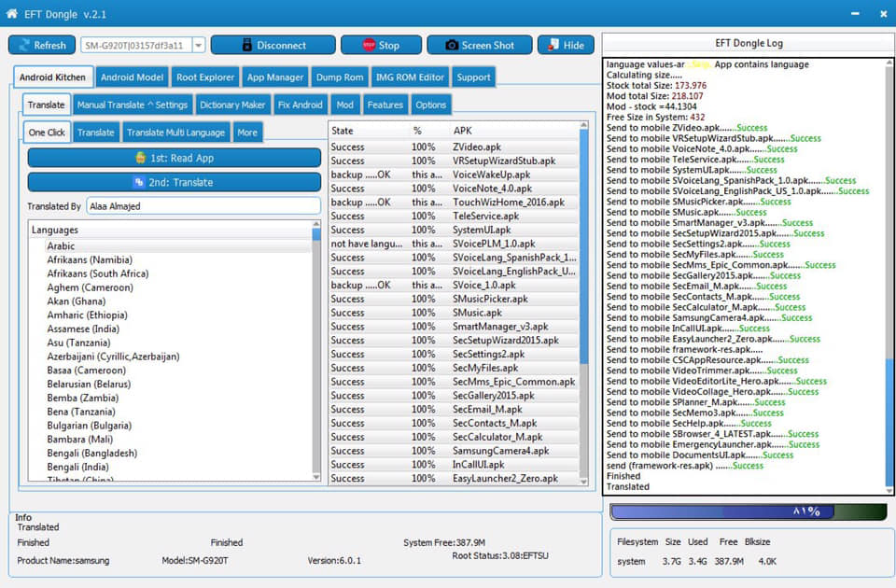
Task: Select Bengali (Bangladesh) language
Action: 92,454
